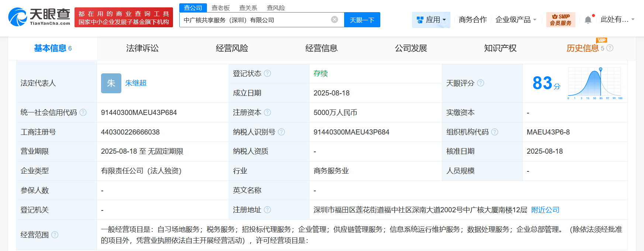This screenshot has width=644, height=251.
Task: Click the organization code MAEU43P6-8
Action: click(548, 132)
